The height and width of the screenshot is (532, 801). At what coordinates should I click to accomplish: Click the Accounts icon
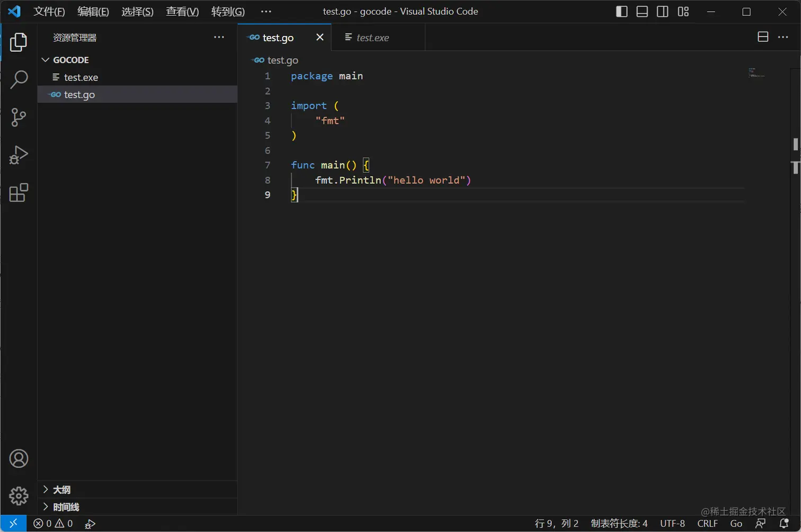click(x=19, y=458)
